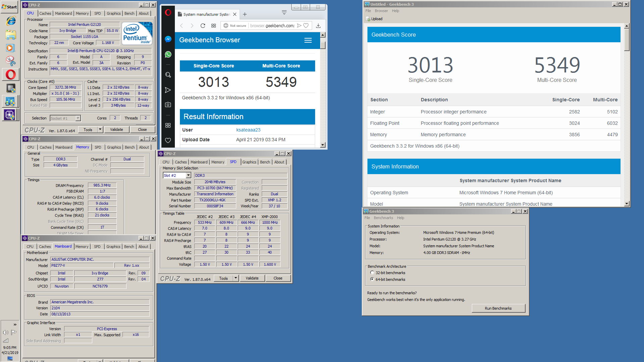The image size is (644, 362).
Task: Click Validate in top CPU-Z window
Action: [x=116, y=130]
